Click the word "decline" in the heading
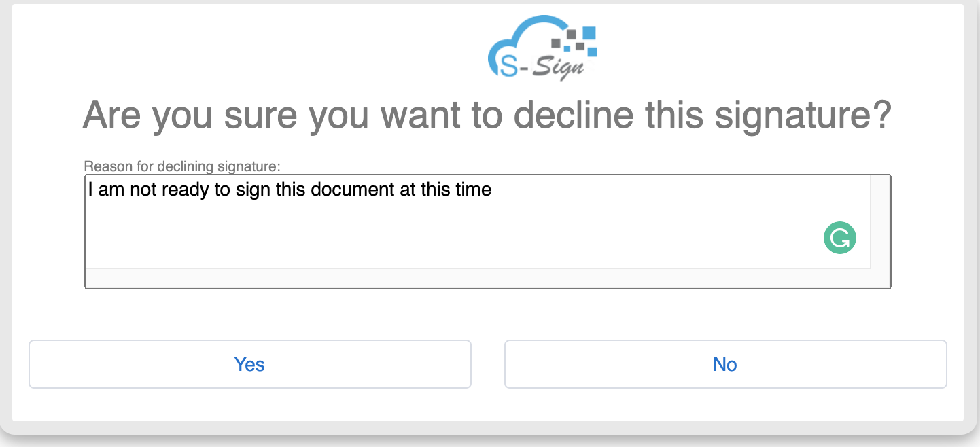This screenshot has width=980, height=447. [573, 115]
